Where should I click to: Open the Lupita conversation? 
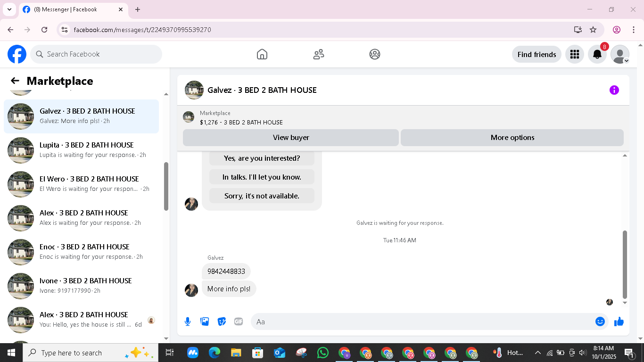coord(81,150)
